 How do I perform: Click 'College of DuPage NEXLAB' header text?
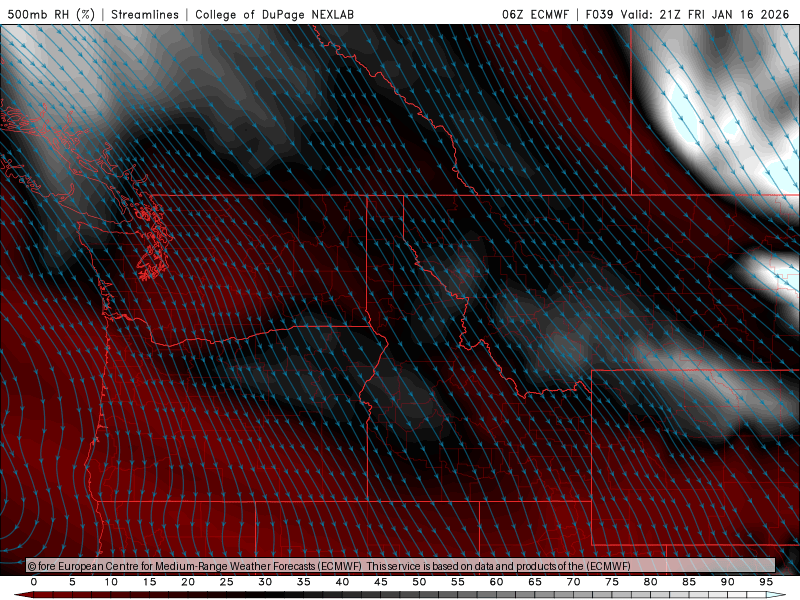tap(274, 14)
